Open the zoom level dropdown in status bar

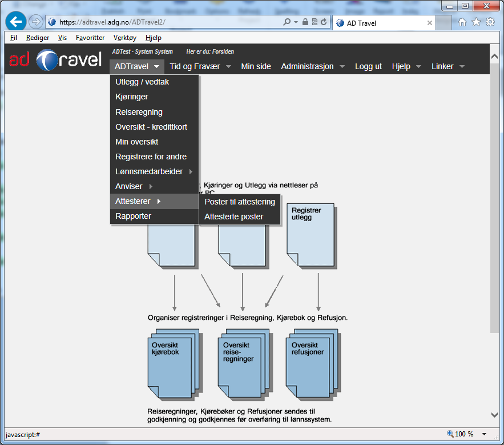click(x=485, y=434)
